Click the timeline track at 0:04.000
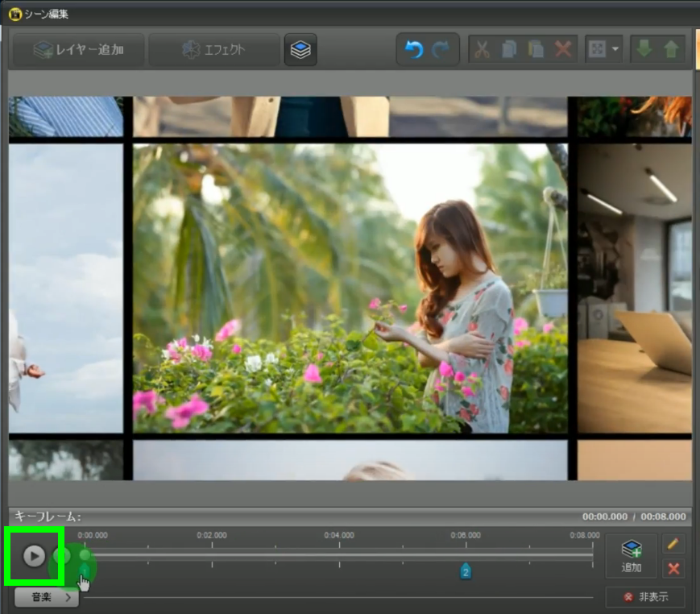700x614 pixels. [339, 555]
